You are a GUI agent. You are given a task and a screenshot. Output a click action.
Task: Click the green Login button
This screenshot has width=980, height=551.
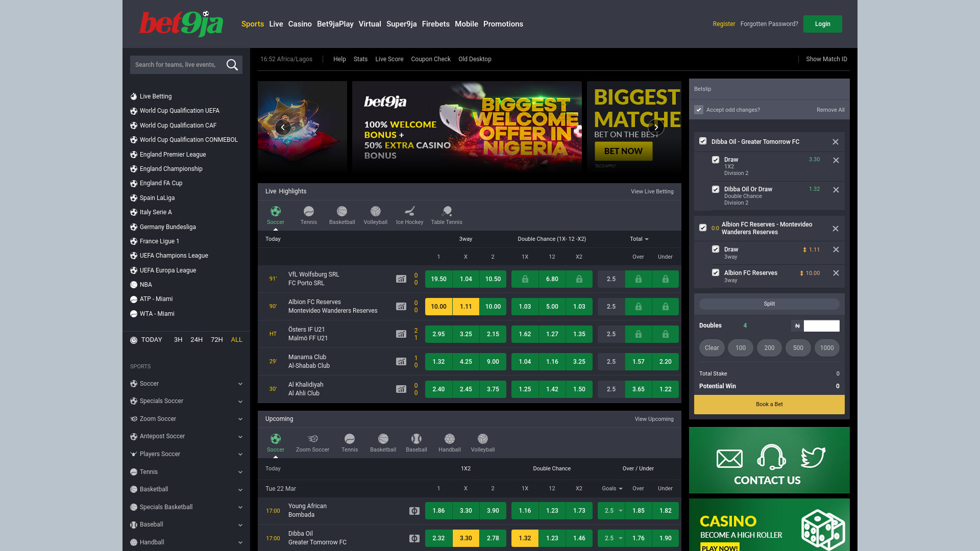[x=822, y=24]
